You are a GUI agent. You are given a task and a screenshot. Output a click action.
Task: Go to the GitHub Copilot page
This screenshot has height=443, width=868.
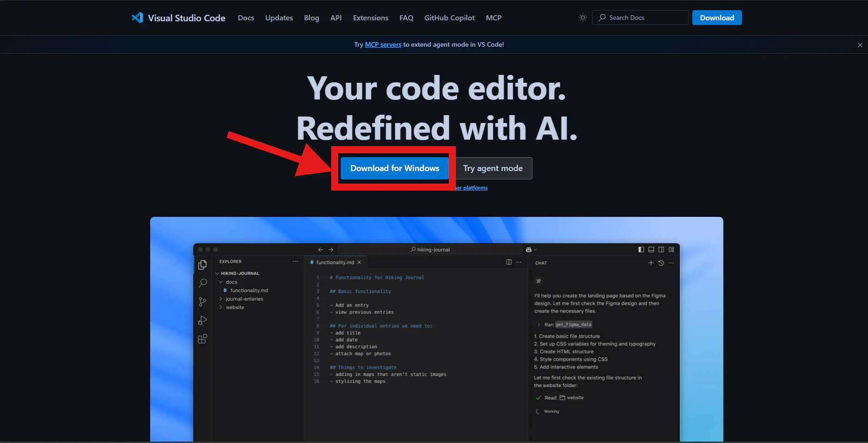[x=450, y=18]
